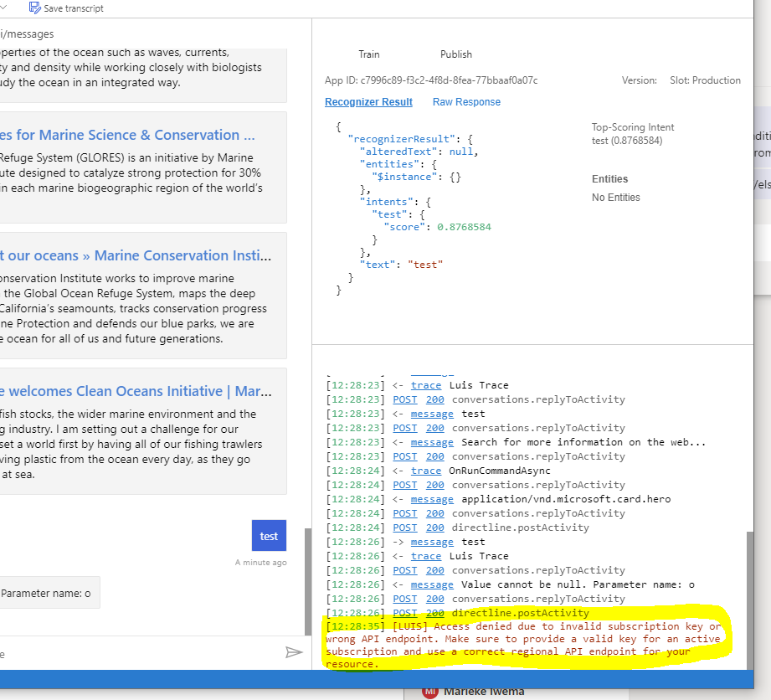
Task: Open the Train tab
Action: pyautogui.click(x=368, y=54)
